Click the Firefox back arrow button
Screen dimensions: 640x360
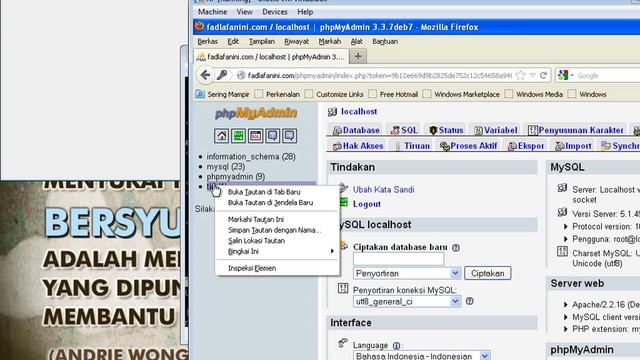point(205,75)
